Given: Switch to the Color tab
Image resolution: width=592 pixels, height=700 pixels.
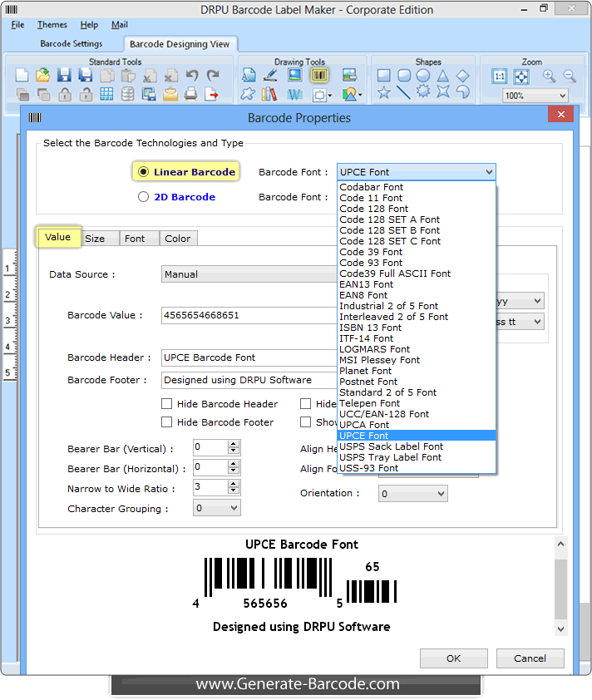Looking at the screenshot, I should [177, 239].
